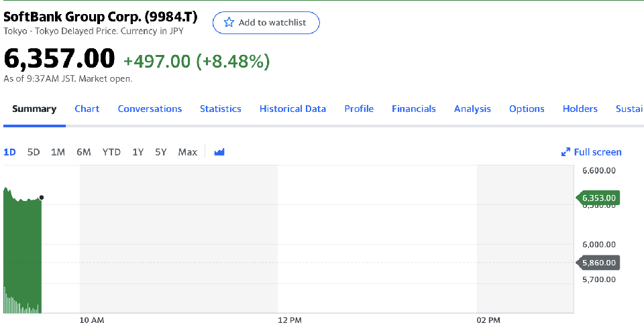The image size is (644, 333).
Task: Click the Full screen expand arrows icon
Action: [x=566, y=152]
